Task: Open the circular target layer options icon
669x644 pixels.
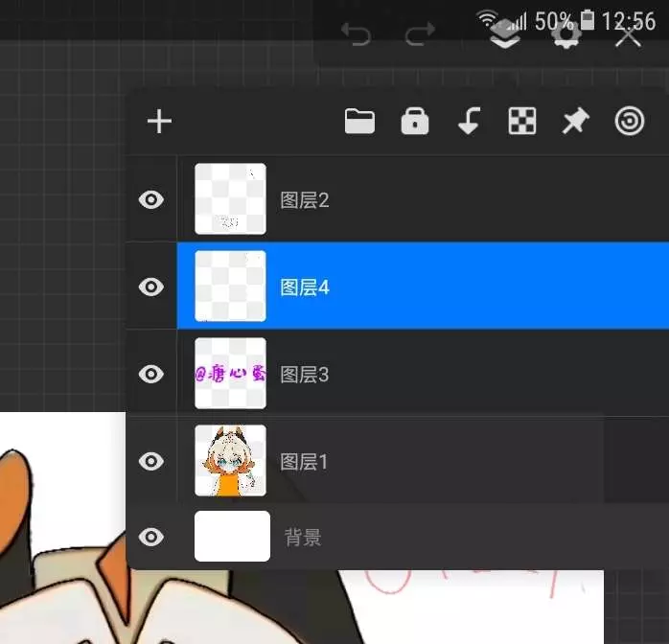Action: tap(629, 122)
